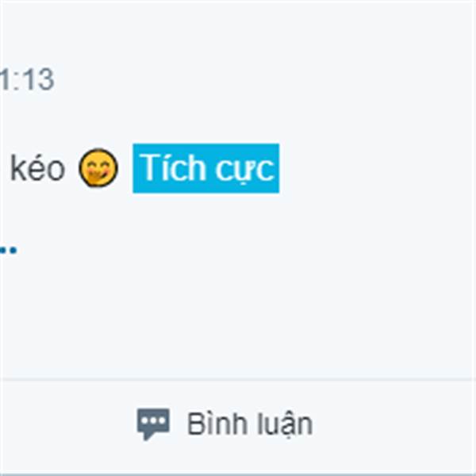Tap the three-dot chat bubble icon
The width and height of the screenshot is (476, 476).
(x=153, y=424)
